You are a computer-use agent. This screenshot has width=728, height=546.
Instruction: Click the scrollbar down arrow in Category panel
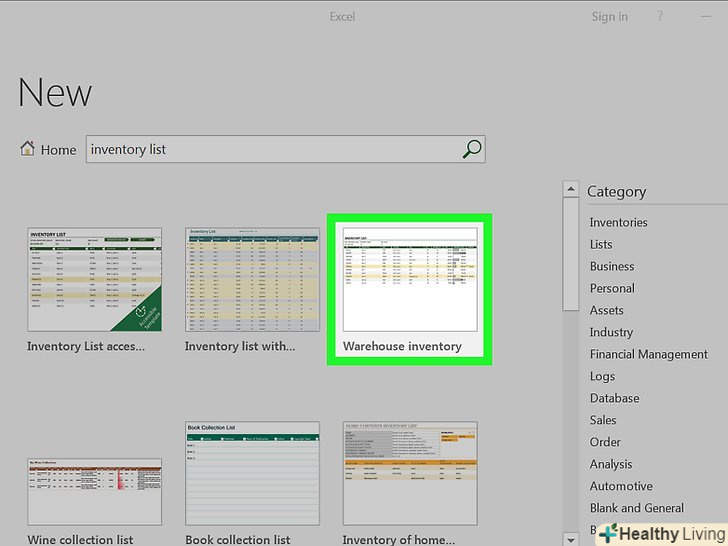click(571, 540)
